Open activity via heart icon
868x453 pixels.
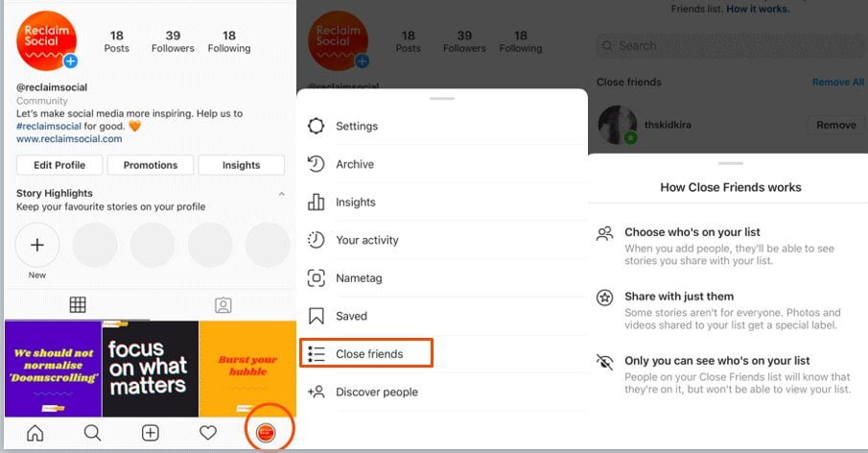[208, 433]
